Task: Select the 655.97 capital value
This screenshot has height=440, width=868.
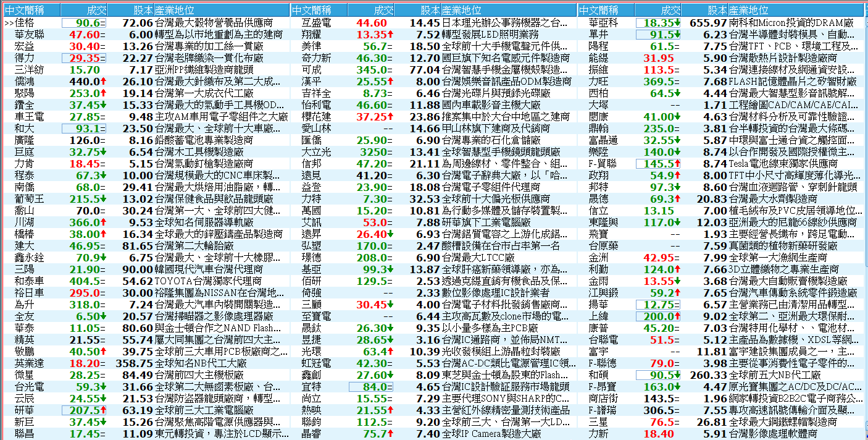Action: tap(709, 22)
